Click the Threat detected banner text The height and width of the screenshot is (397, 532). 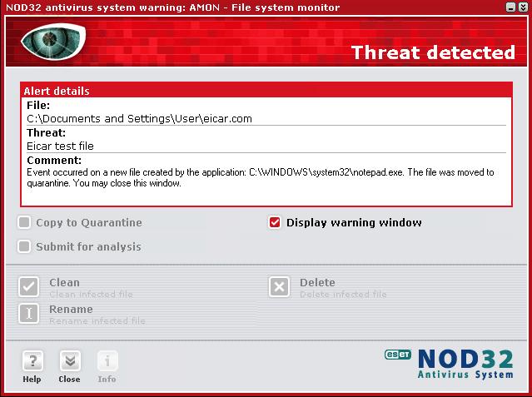pyautogui.click(x=433, y=52)
